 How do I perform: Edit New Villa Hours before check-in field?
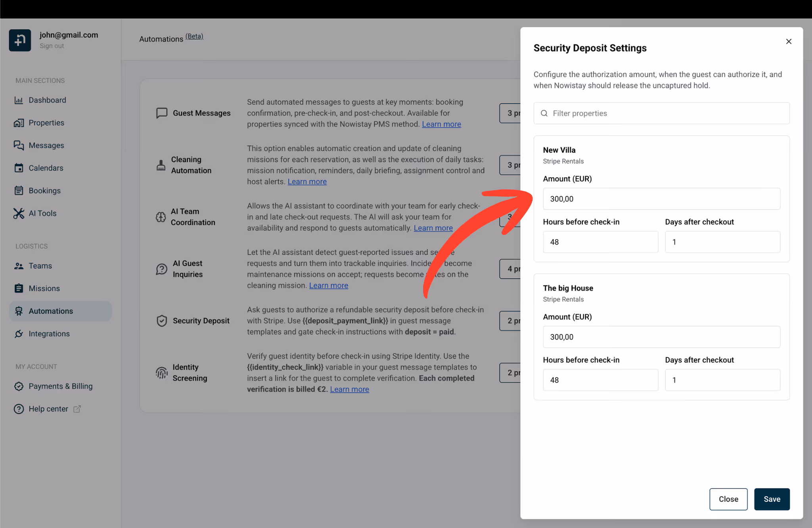[x=600, y=242]
